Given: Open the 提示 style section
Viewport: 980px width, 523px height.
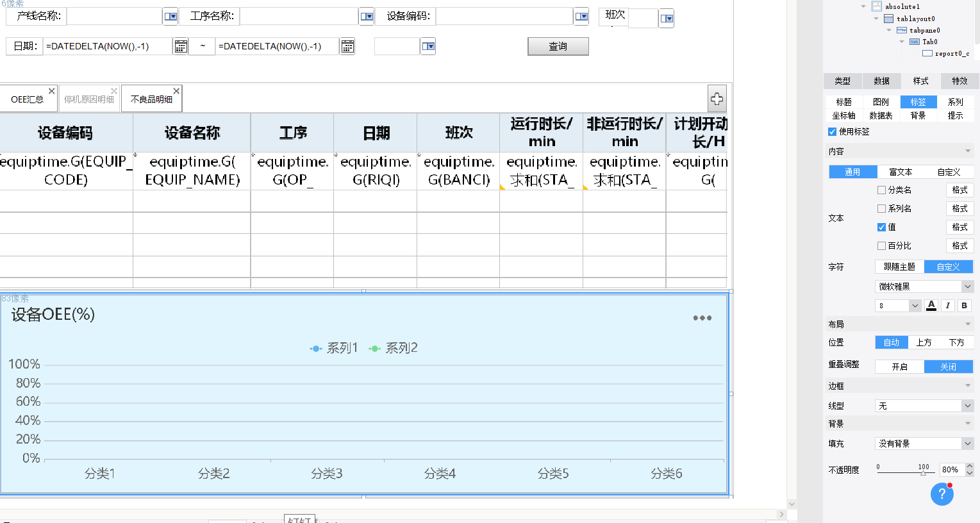Looking at the screenshot, I should pyautogui.click(x=955, y=115).
